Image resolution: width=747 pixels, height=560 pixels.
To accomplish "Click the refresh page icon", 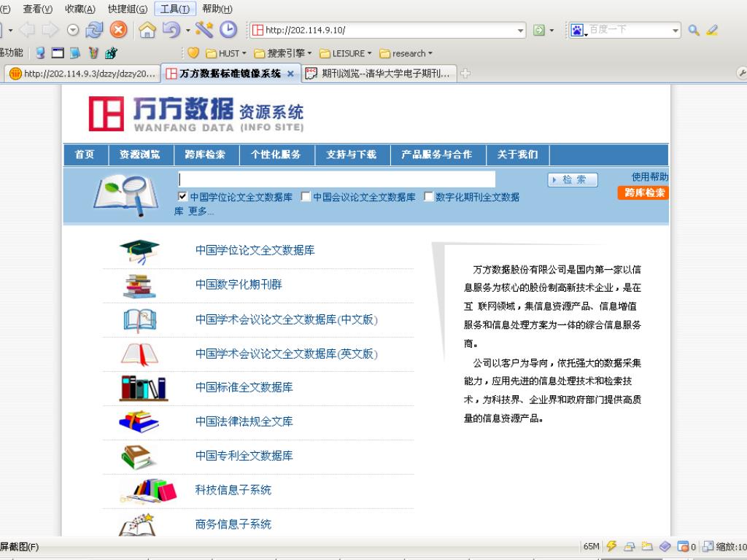I will (94, 30).
